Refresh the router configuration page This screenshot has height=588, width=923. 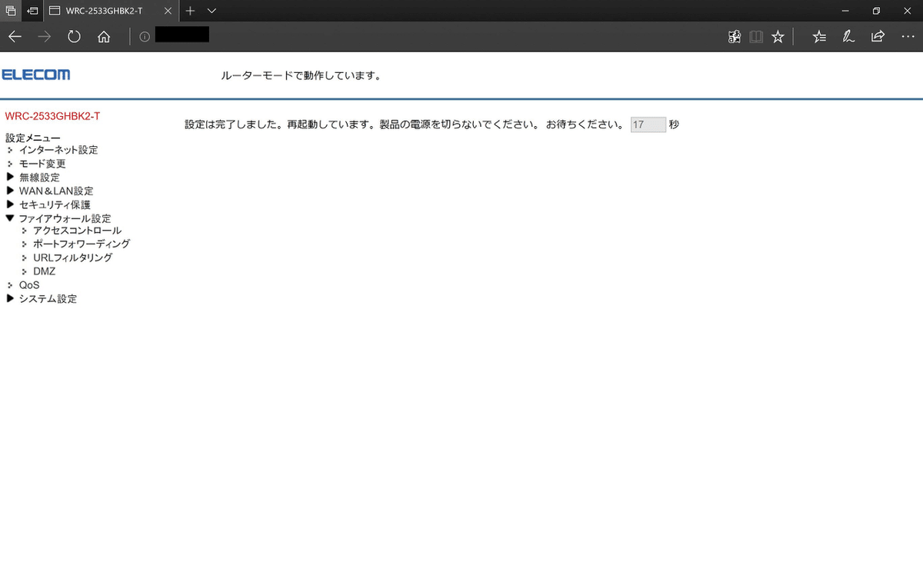click(74, 35)
